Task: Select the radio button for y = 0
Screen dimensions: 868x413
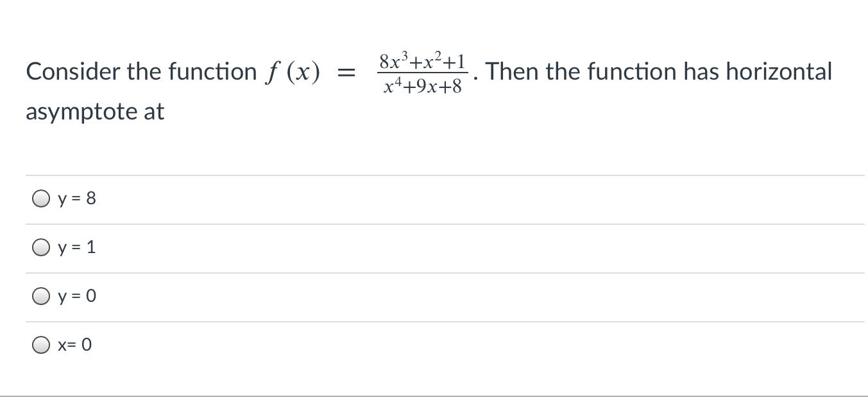Action: pyautogui.click(x=41, y=296)
